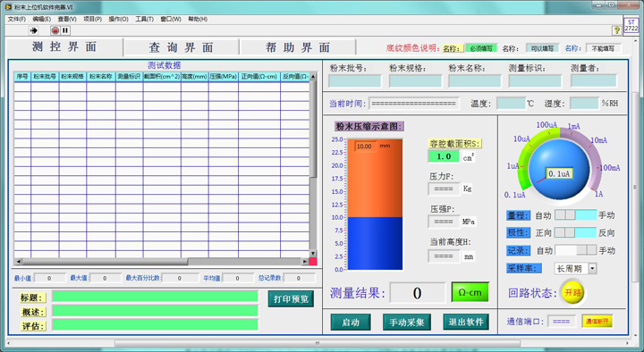Click the Run arrow toolbar icon
Screen dimensions: 644x352
[34, 30]
